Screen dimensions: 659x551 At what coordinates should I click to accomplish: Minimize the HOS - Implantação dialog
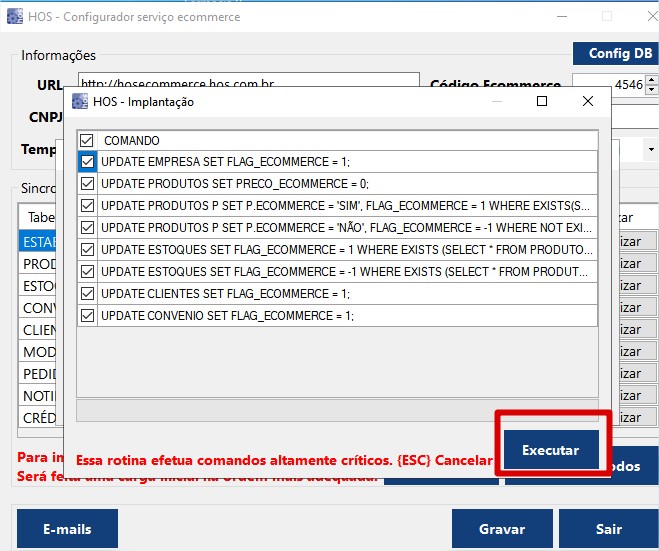(x=496, y=101)
